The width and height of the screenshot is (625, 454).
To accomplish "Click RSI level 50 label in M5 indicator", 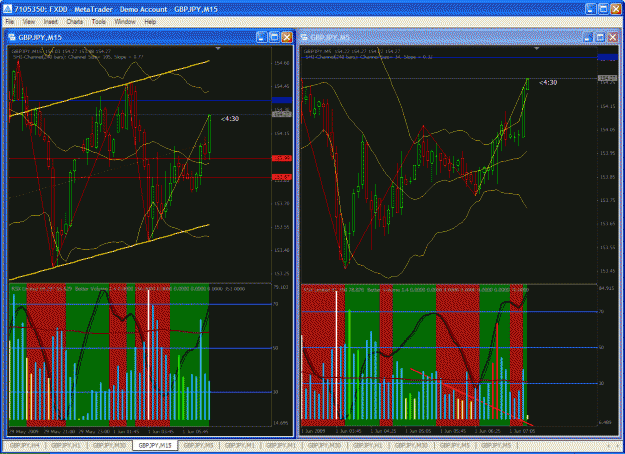I will [x=601, y=347].
